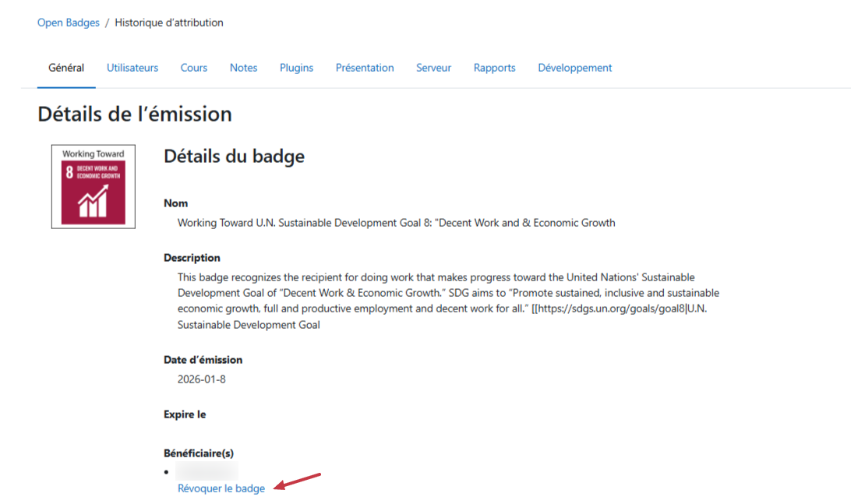Open the Plugins tab
Viewport: 851px width, 504px height.
[x=296, y=68]
